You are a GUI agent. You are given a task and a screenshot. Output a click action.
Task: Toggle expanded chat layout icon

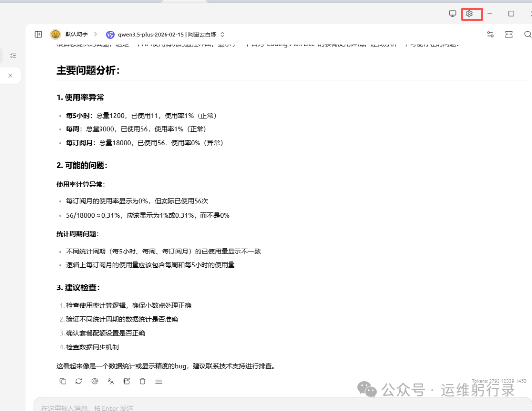click(509, 34)
